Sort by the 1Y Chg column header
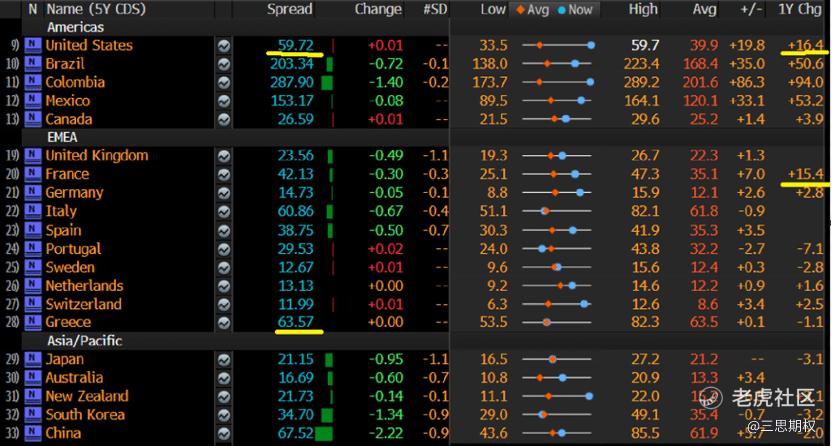 [x=799, y=9]
